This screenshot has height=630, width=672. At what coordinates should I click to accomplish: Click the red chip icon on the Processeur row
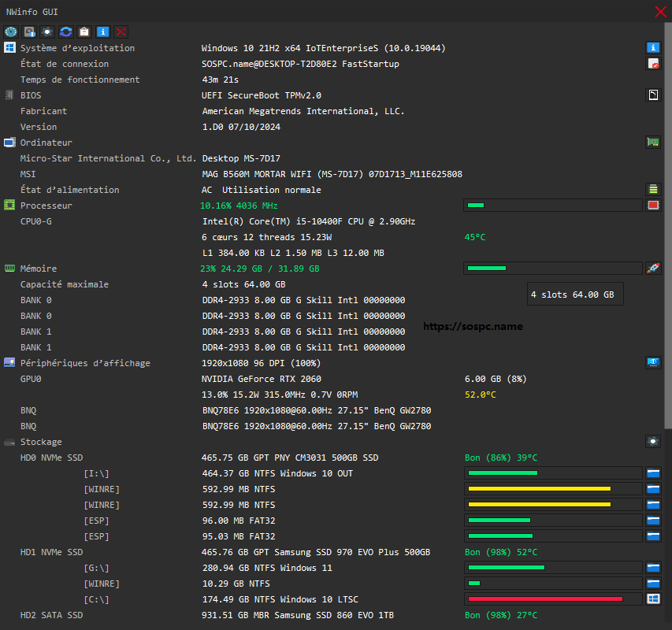point(652,206)
